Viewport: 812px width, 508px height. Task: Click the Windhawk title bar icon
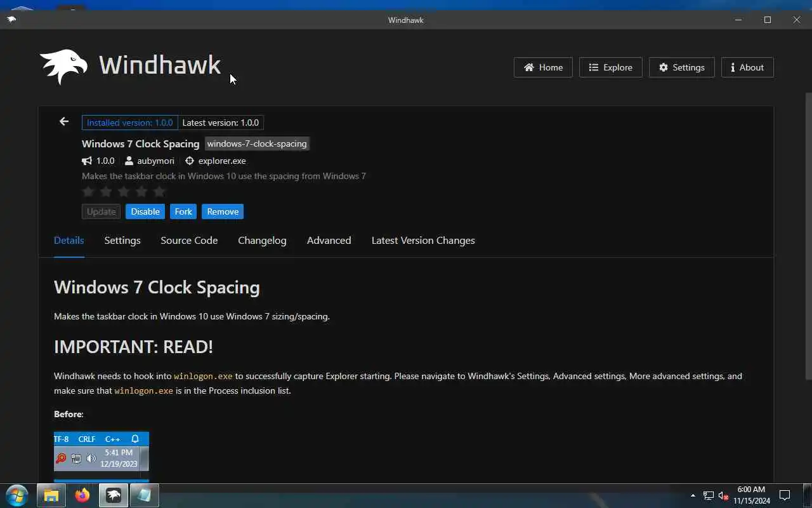[11, 20]
